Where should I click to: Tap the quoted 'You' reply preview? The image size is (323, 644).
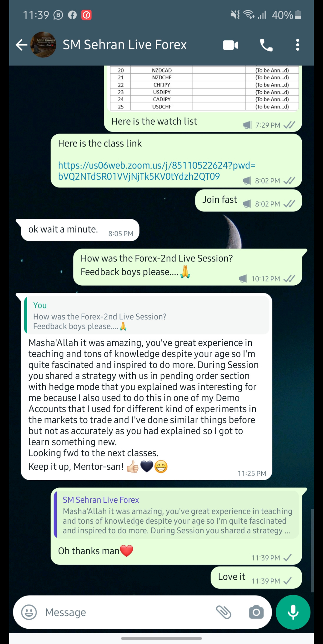pyautogui.click(x=147, y=316)
